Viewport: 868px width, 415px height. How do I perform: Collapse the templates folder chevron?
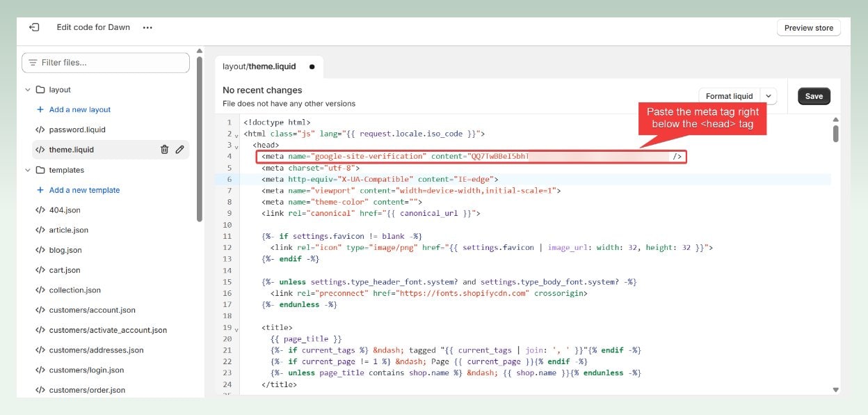28,170
